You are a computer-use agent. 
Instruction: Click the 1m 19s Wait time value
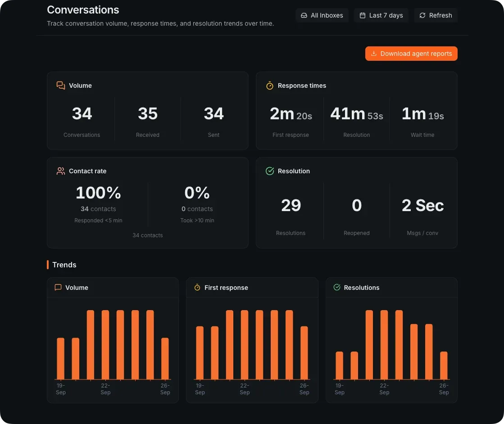422,114
